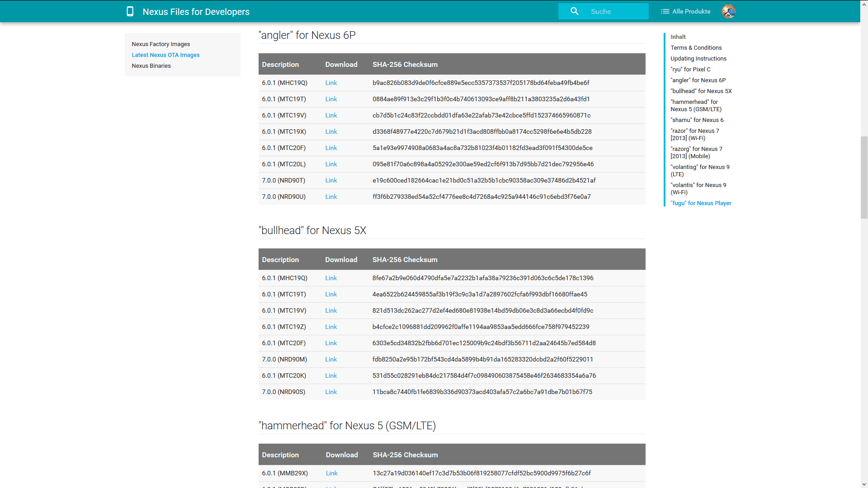Click the page vertical scrollbar thumb
868x488 pixels.
point(864,177)
